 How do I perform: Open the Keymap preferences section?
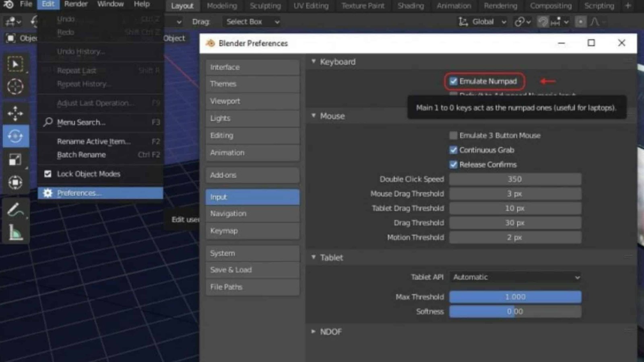[252, 230]
